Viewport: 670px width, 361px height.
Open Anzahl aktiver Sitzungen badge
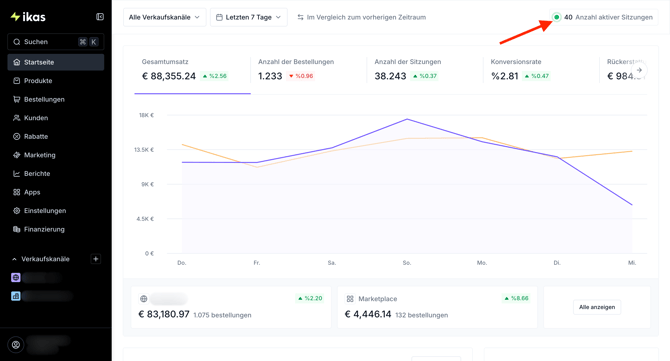(604, 17)
